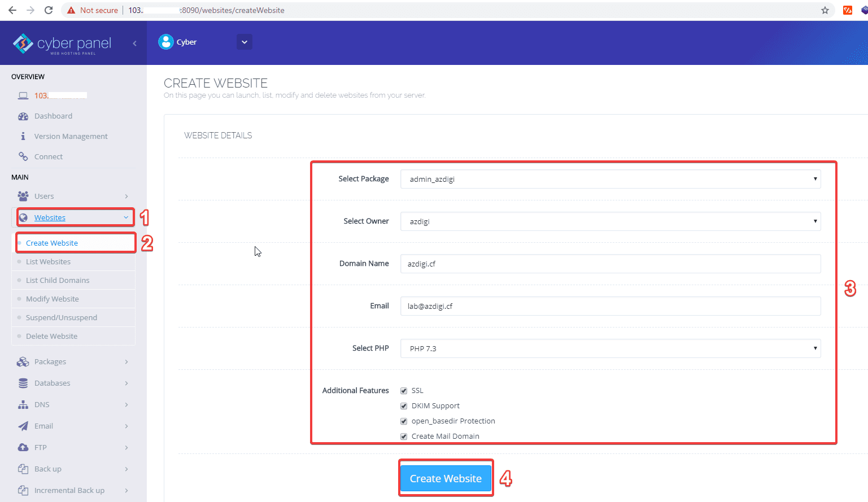Toggle the DKIM Support checkbox
Viewport: 868px width, 502px height.
404,406
